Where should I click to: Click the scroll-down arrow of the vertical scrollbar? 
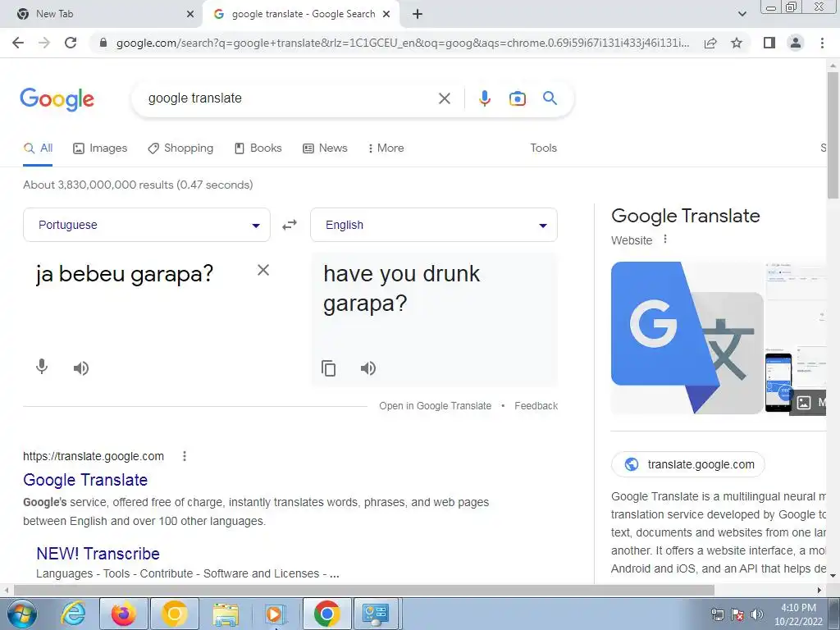[x=833, y=576]
